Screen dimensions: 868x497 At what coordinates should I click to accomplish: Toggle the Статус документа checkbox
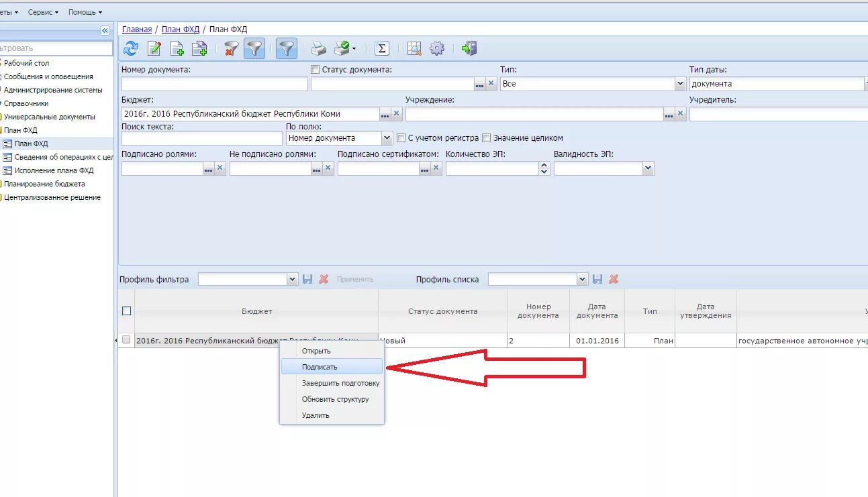(315, 69)
